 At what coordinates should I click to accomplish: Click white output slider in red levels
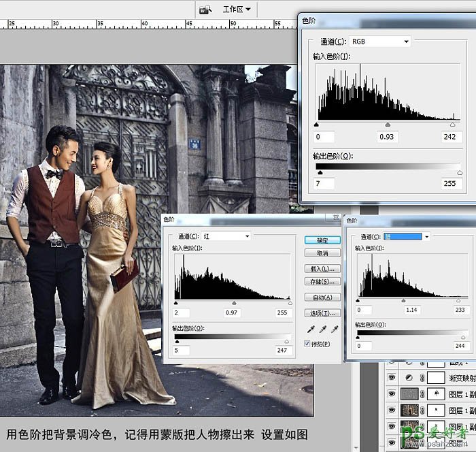tap(286, 341)
